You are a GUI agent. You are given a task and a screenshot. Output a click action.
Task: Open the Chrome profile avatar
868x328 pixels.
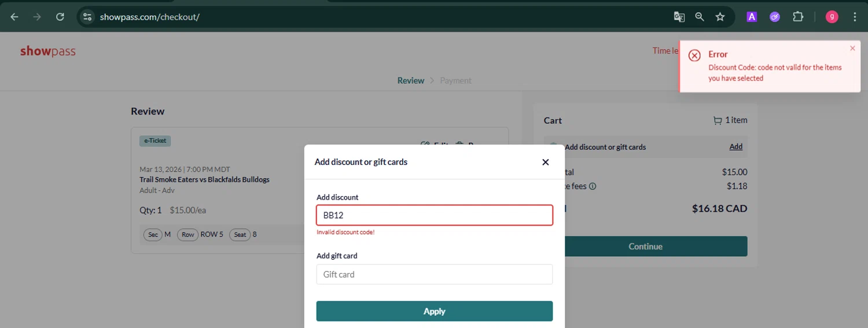point(832,17)
